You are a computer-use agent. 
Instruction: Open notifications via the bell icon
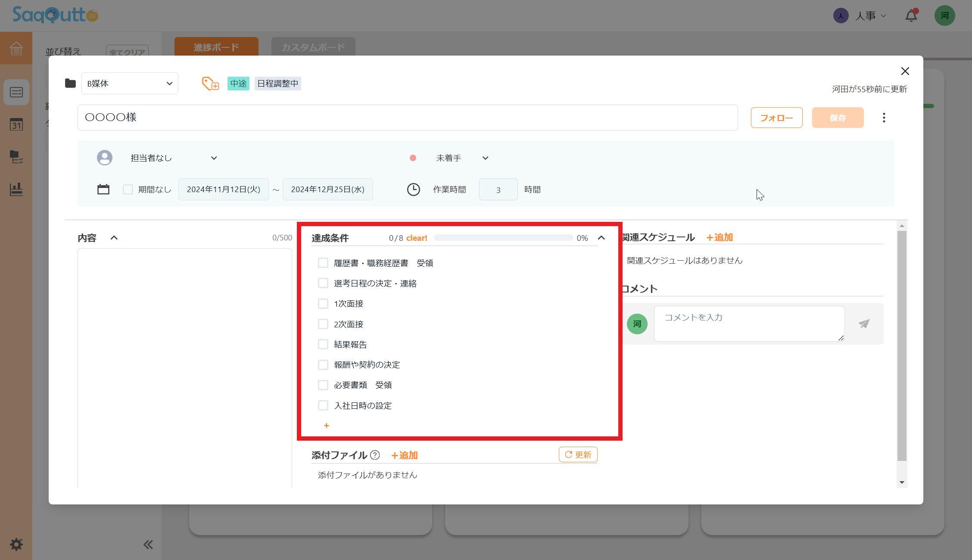tap(911, 16)
